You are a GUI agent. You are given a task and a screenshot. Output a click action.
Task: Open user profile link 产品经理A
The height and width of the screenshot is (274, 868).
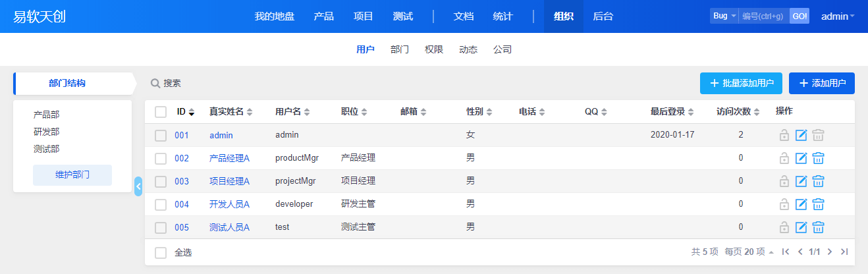[x=229, y=158]
